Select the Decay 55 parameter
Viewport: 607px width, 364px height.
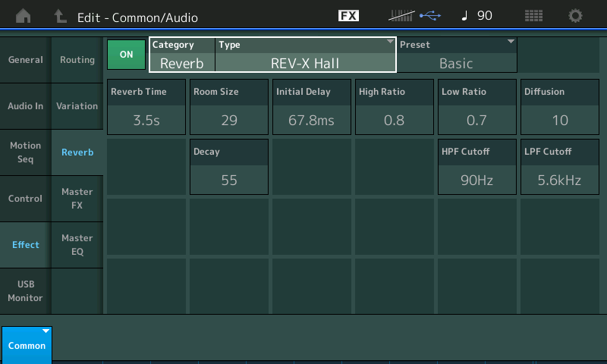click(229, 167)
